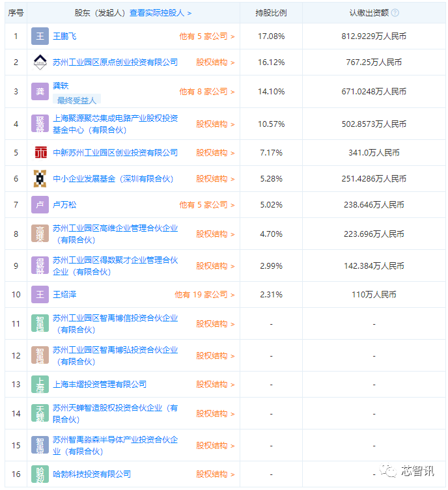Open 中小企业发展基金（深圳有限合伙） link
This screenshot has height=490, width=448.
[113, 178]
